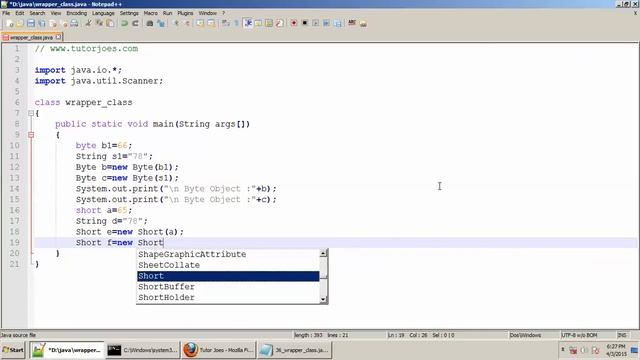Click the Function List toolbar icon
Screen dimensions: 640x360
coord(279,23)
